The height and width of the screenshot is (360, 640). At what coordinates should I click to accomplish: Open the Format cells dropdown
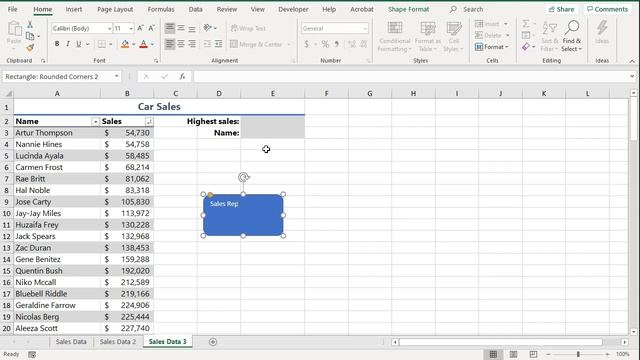[491, 47]
